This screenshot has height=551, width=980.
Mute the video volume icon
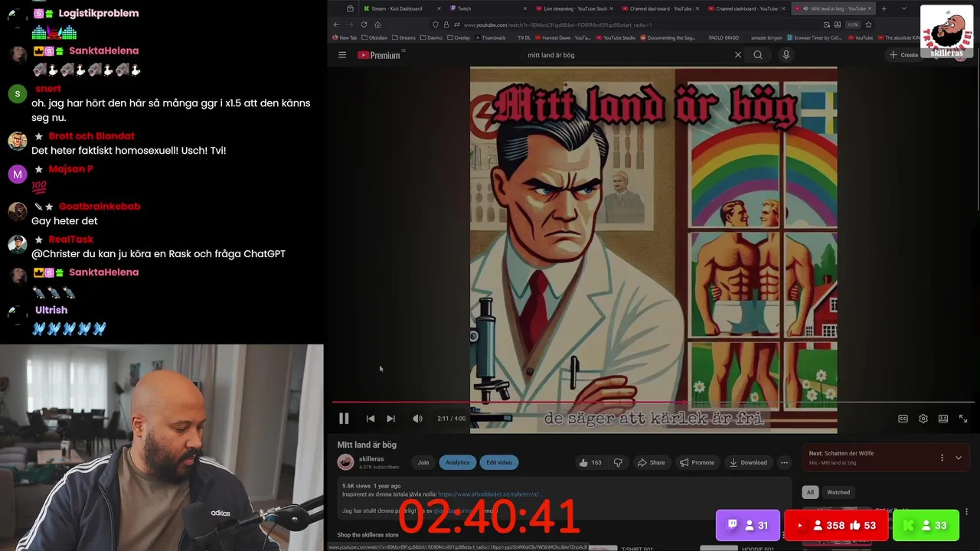[417, 419]
